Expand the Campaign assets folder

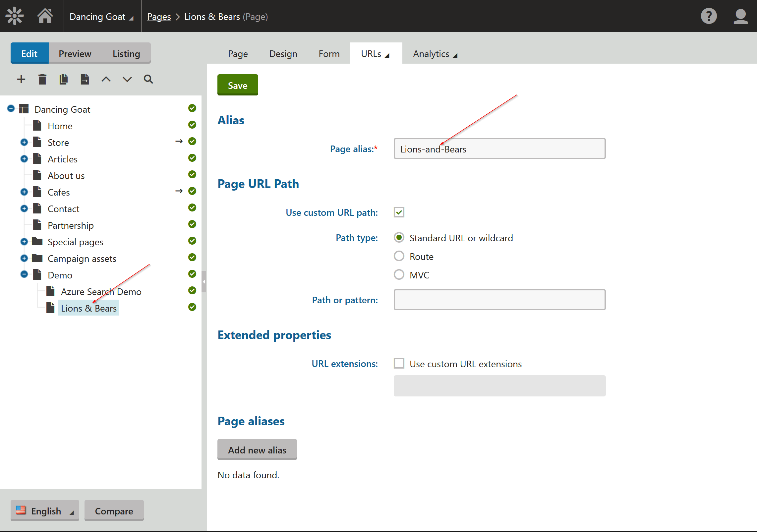click(24, 258)
